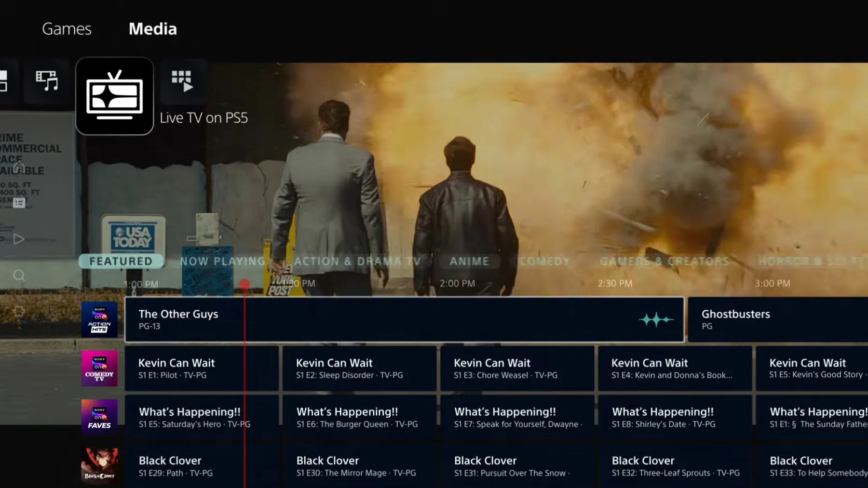868x488 pixels.
Task: Select the FEATURED category tab
Action: [121, 261]
